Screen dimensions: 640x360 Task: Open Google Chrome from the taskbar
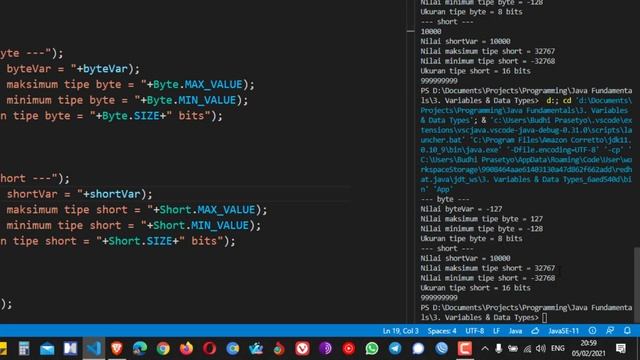(x=163, y=349)
